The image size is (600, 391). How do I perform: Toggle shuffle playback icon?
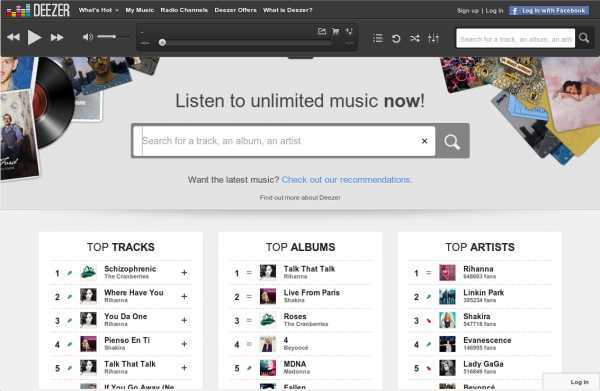point(414,38)
